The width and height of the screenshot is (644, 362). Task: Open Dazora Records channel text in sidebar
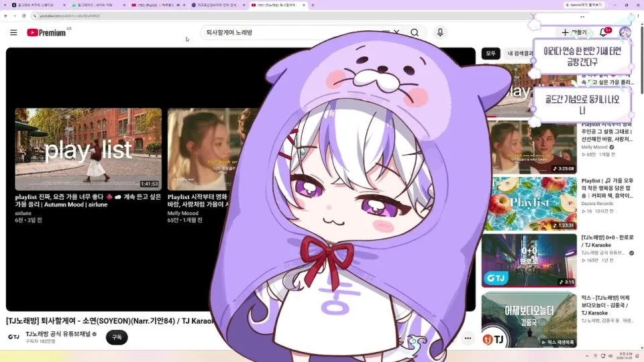coord(597,204)
